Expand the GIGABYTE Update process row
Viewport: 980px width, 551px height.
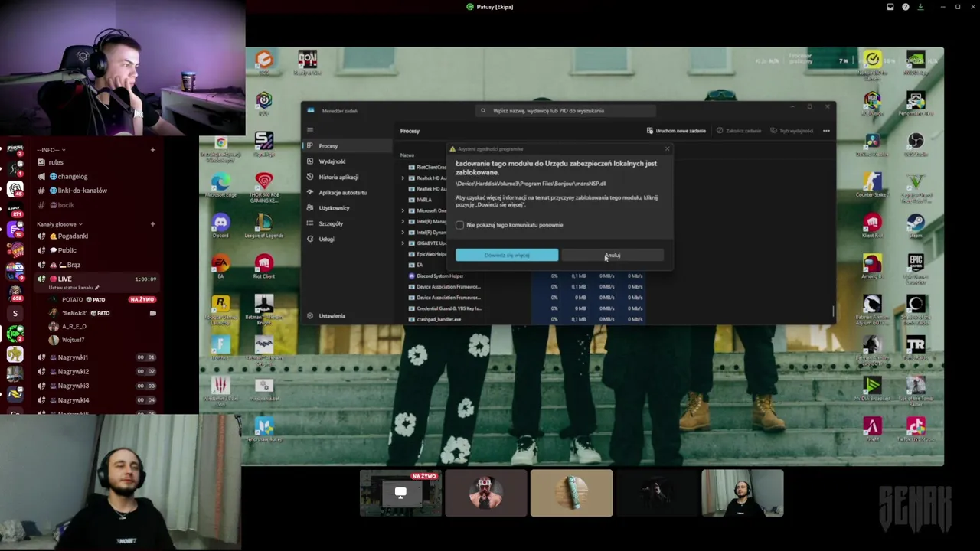pos(403,243)
